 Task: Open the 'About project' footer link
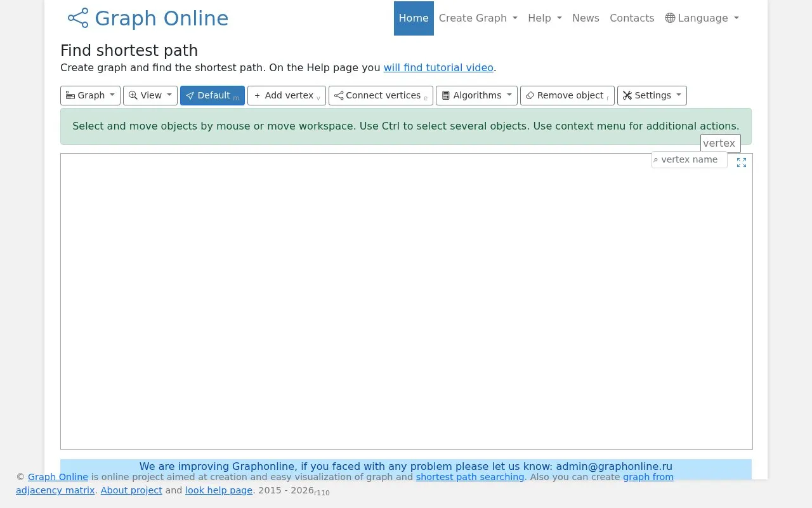131,490
